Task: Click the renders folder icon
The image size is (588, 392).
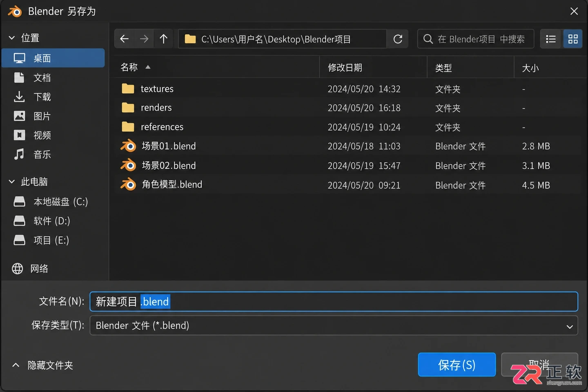Action: click(x=128, y=108)
